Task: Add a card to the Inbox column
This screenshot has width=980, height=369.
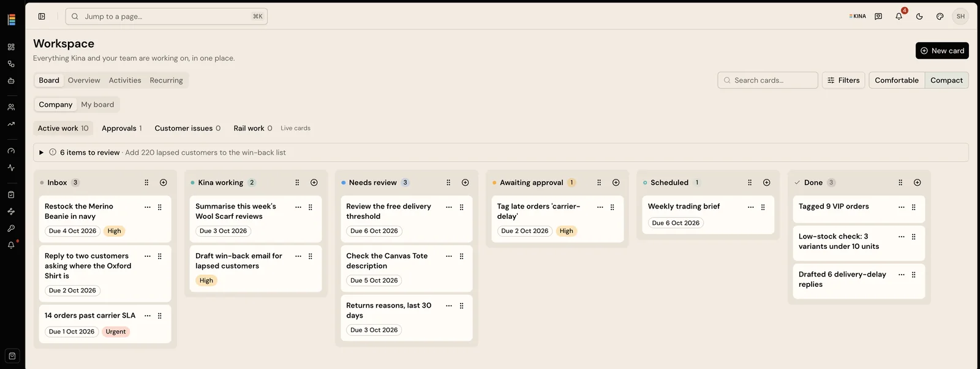Action: coord(164,183)
